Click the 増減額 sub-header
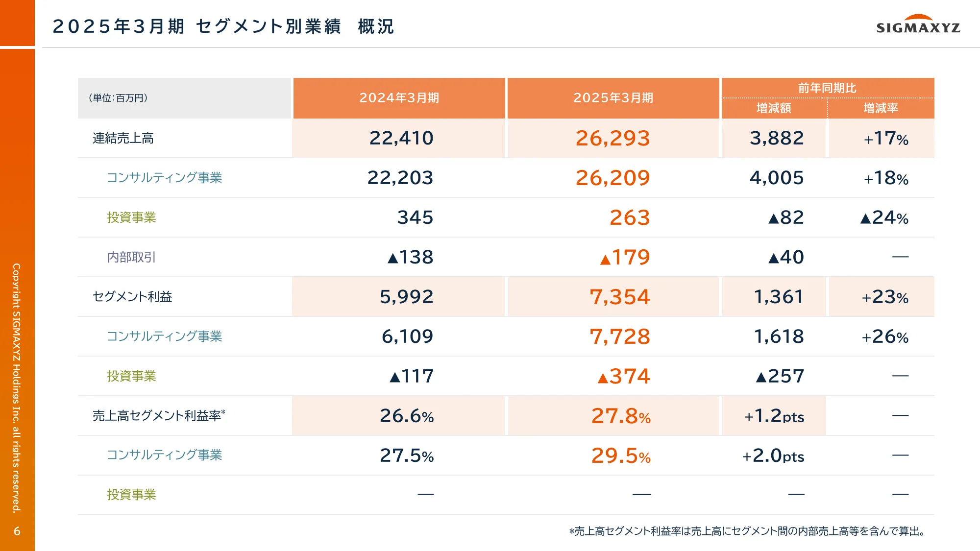 click(x=774, y=108)
